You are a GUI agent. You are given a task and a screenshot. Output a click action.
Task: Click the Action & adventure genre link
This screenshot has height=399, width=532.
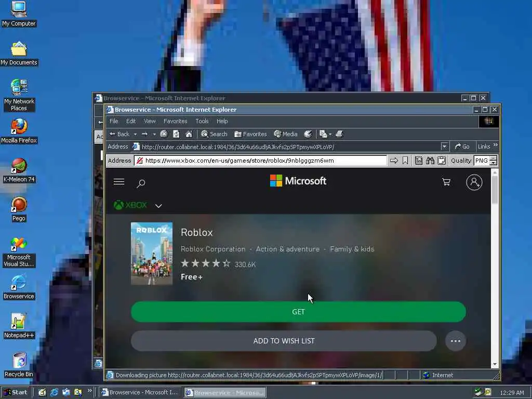coord(288,249)
